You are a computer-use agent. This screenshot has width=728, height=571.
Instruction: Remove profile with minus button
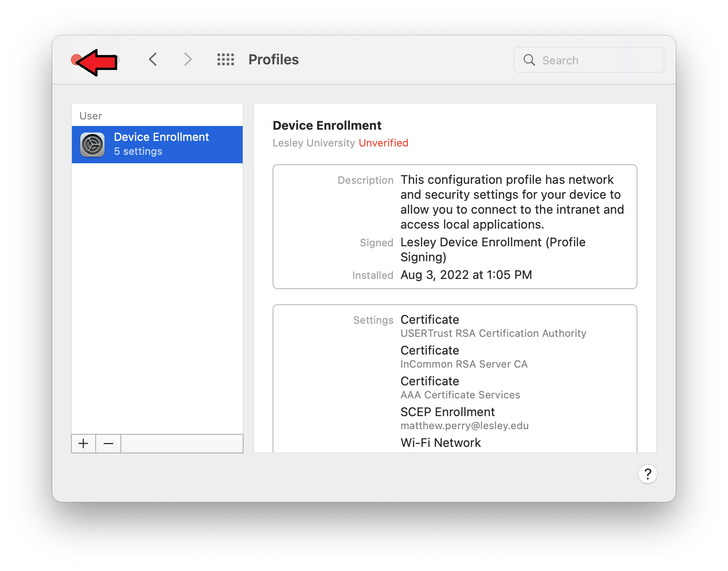pyautogui.click(x=108, y=444)
